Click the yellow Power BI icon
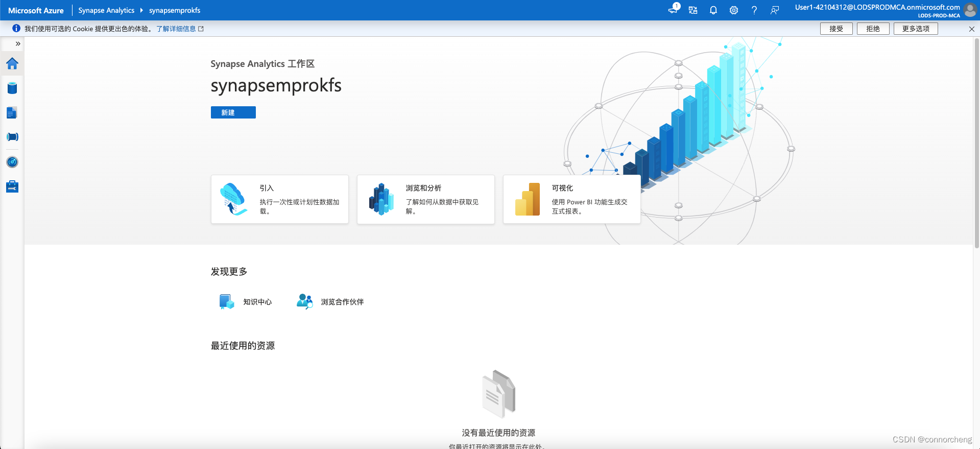Screen dimensions: 980x449 click(x=528, y=199)
